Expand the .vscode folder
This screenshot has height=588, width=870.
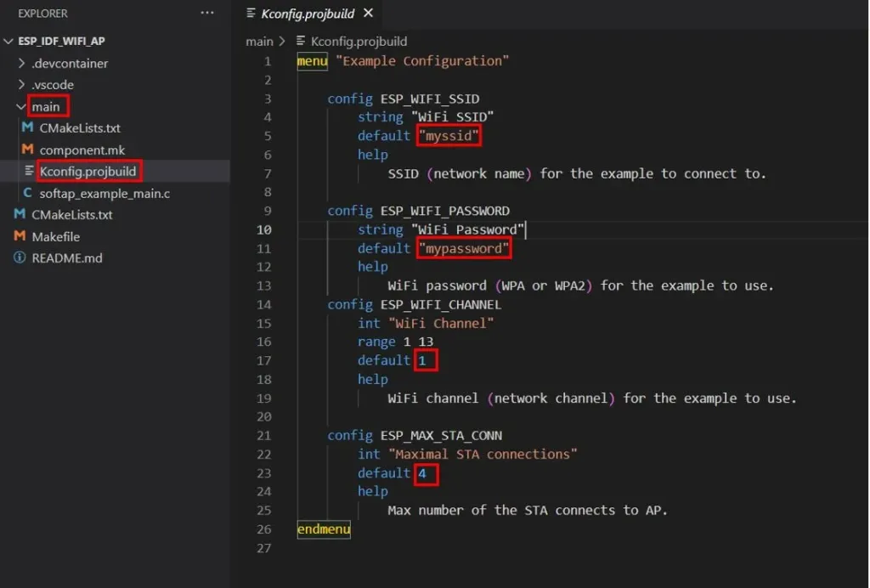pos(21,84)
